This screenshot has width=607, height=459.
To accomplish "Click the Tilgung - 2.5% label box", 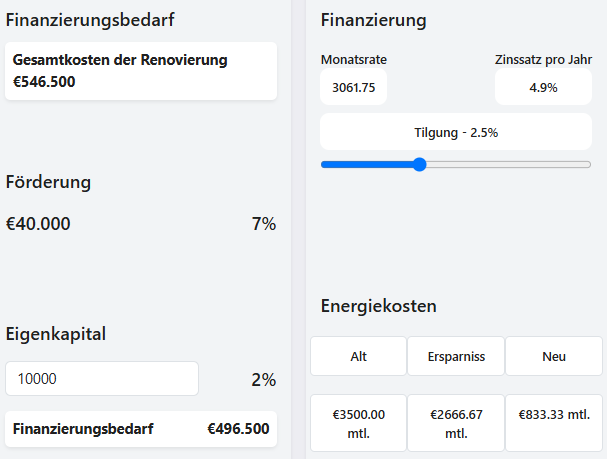I will (455, 132).
